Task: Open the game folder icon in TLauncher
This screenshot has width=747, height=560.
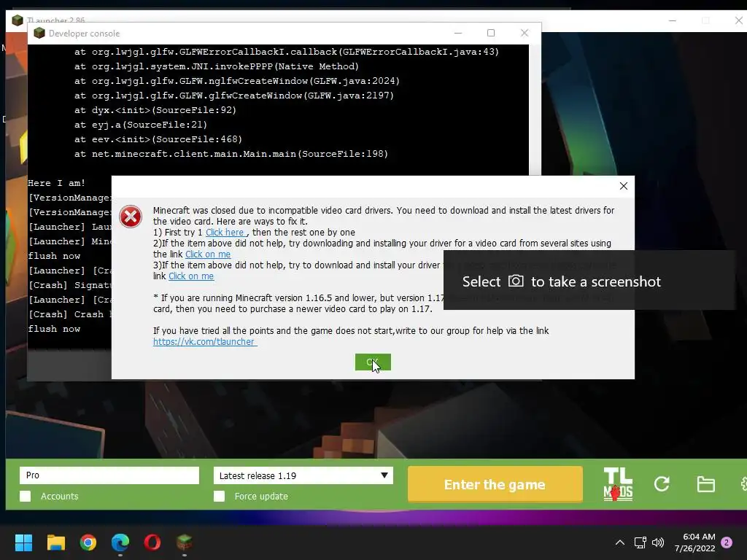Action: 705,484
